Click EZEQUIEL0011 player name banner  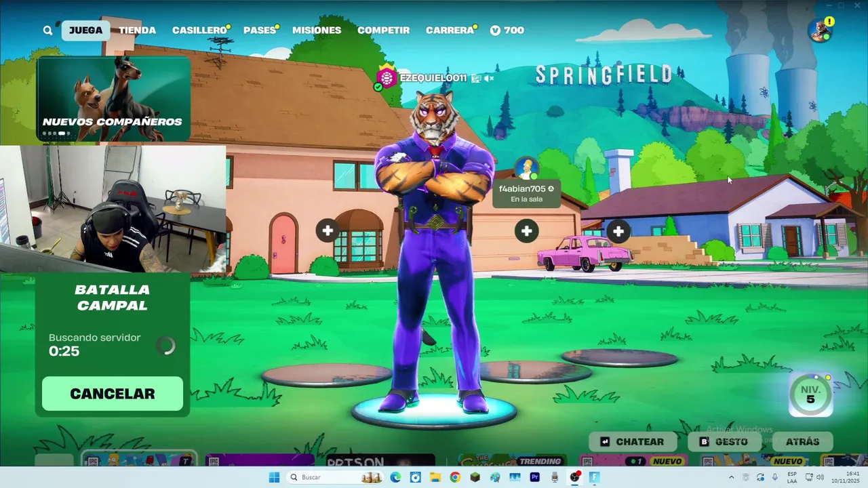coord(433,78)
